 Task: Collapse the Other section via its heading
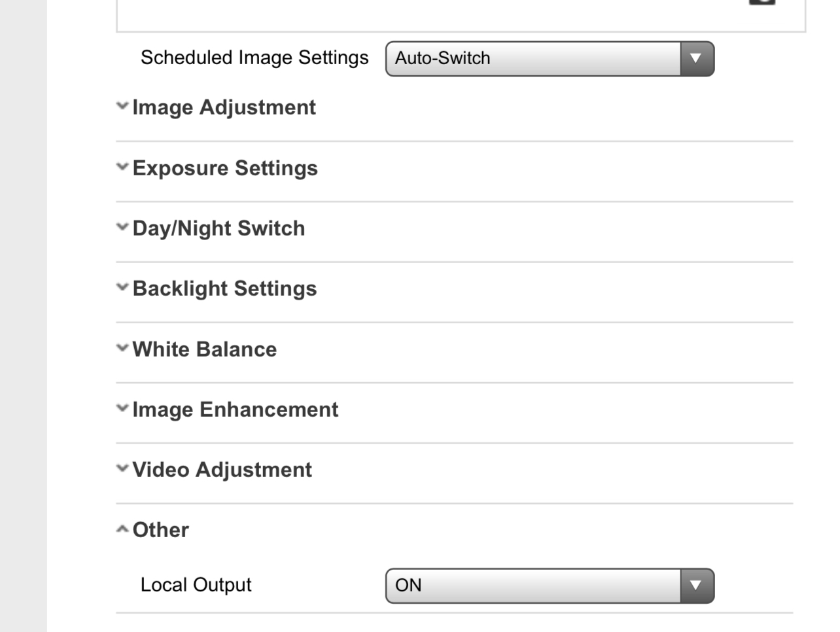[160, 530]
